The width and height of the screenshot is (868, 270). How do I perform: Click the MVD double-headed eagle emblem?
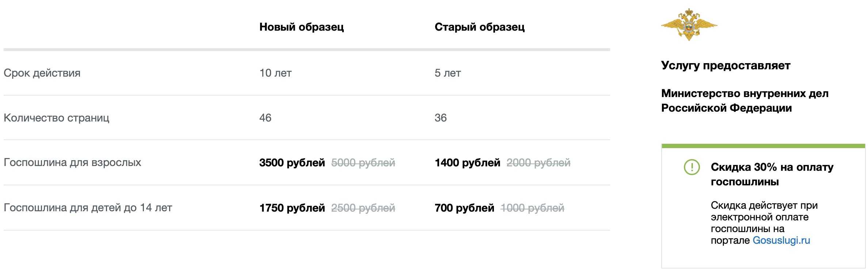(x=689, y=25)
